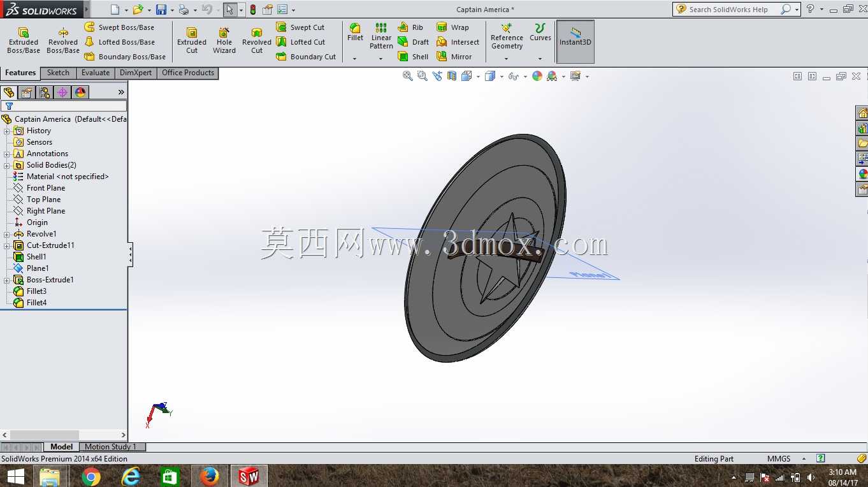Open the Reference Geometry tool

(507, 37)
